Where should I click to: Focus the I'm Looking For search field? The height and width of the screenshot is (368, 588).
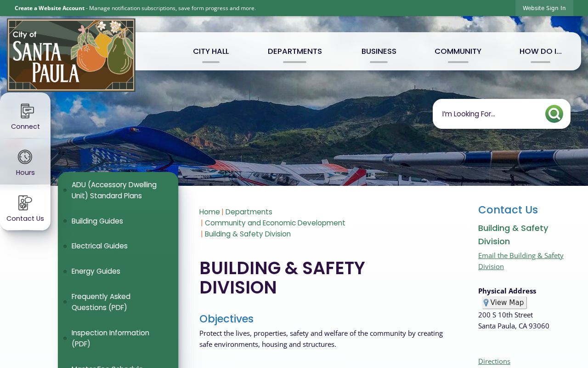click(x=490, y=114)
